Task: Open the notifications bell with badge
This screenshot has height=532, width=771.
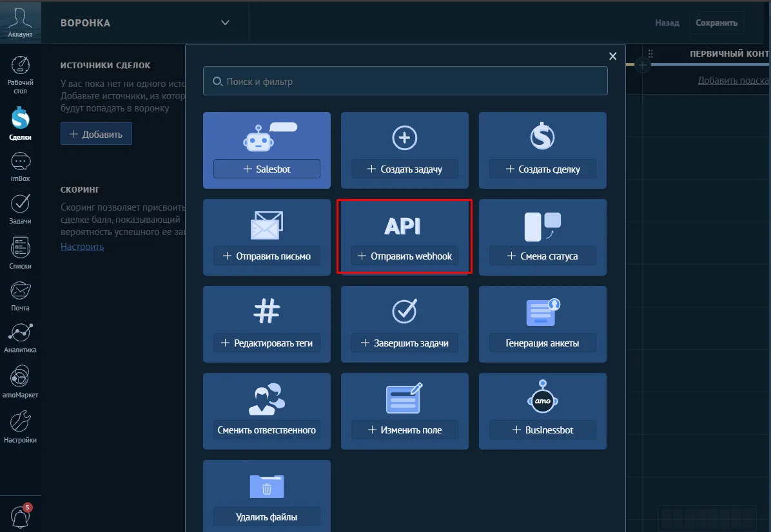Action: click(21, 516)
